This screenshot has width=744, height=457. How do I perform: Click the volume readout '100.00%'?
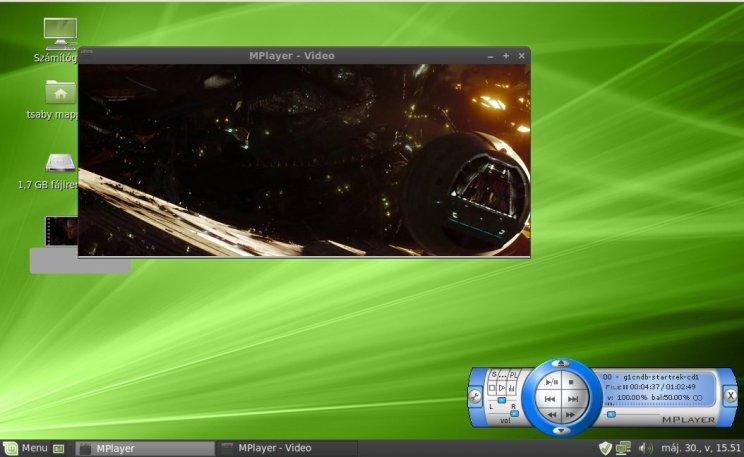click(x=632, y=397)
